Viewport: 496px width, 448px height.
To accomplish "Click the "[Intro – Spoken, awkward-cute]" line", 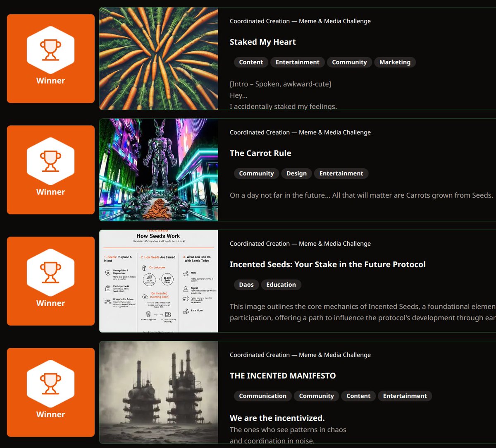I will (281, 84).
